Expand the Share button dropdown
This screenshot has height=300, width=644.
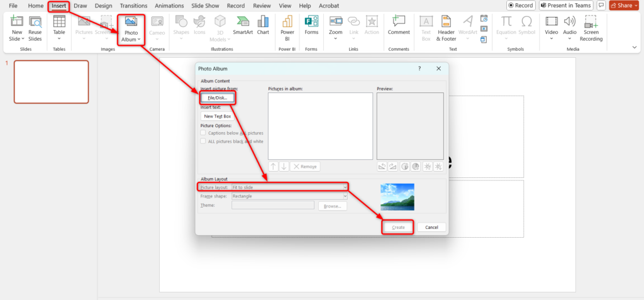[636, 6]
